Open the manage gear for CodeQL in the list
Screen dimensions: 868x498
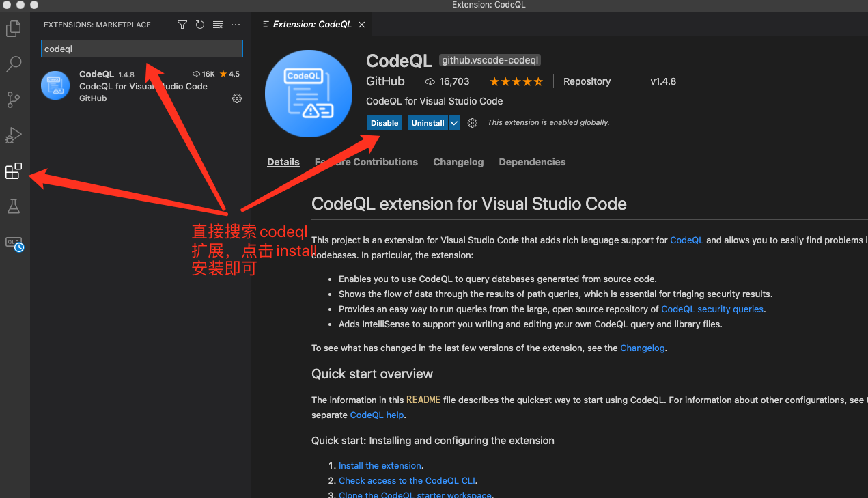(x=236, y=98)
